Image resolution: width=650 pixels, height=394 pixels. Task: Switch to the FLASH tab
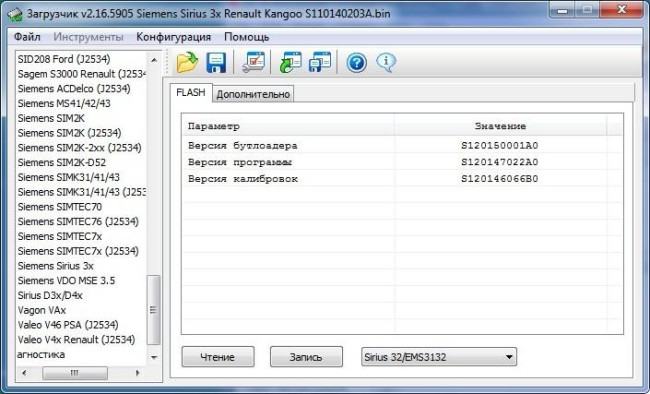[x=191, y=92]
